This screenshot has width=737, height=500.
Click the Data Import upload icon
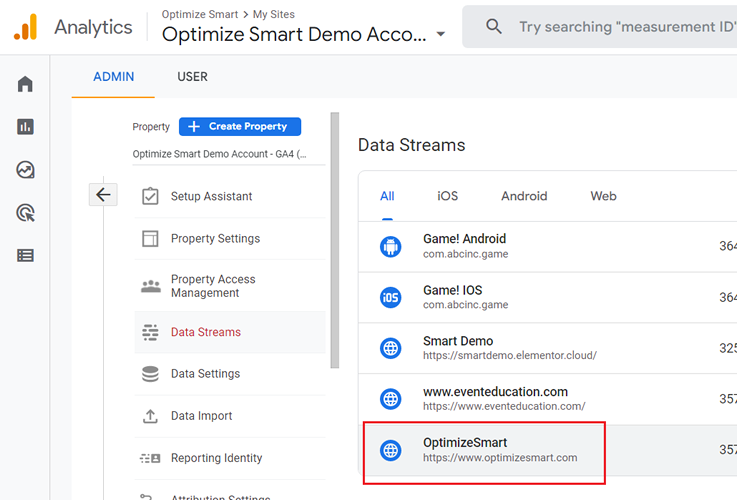[x=150, y=416]
